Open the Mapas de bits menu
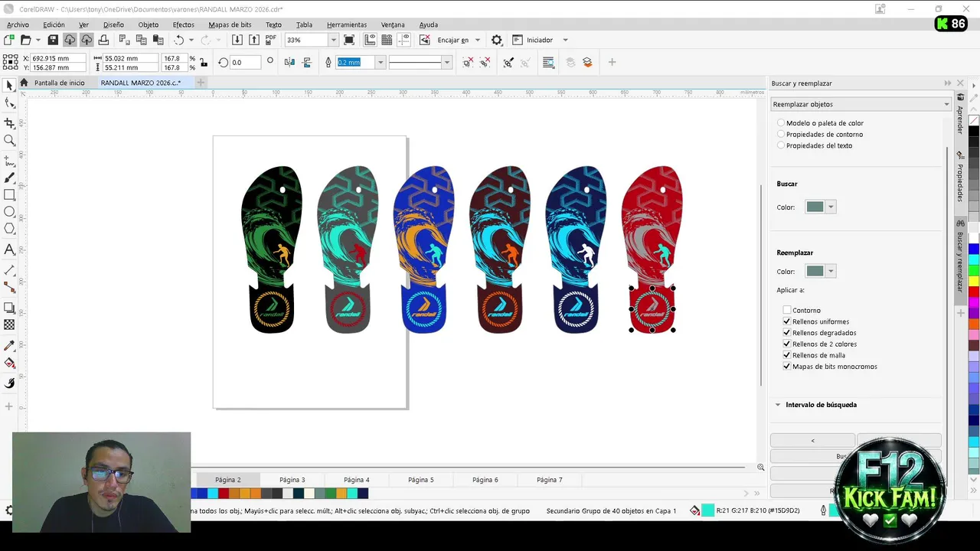Screen dimensions: 980x551 click(230, 24)
